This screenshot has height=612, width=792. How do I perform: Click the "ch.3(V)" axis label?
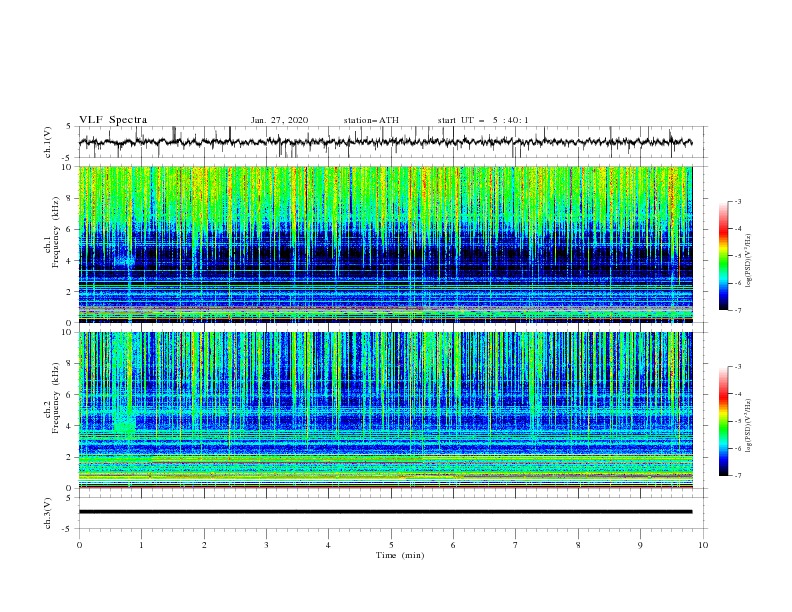(48, 513)
